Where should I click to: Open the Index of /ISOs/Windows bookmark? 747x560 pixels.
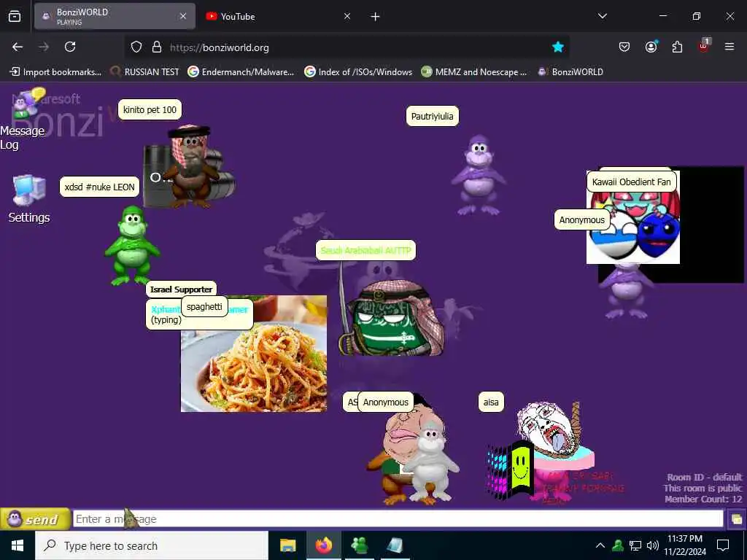click(x=358, y=72)
